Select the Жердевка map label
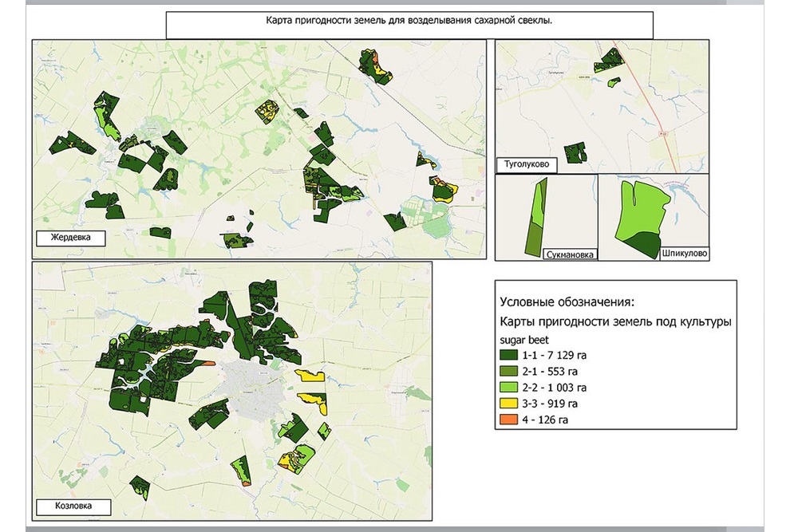This screenshot has width=798, height=532. pyautogui.click(x=71, y=238)
